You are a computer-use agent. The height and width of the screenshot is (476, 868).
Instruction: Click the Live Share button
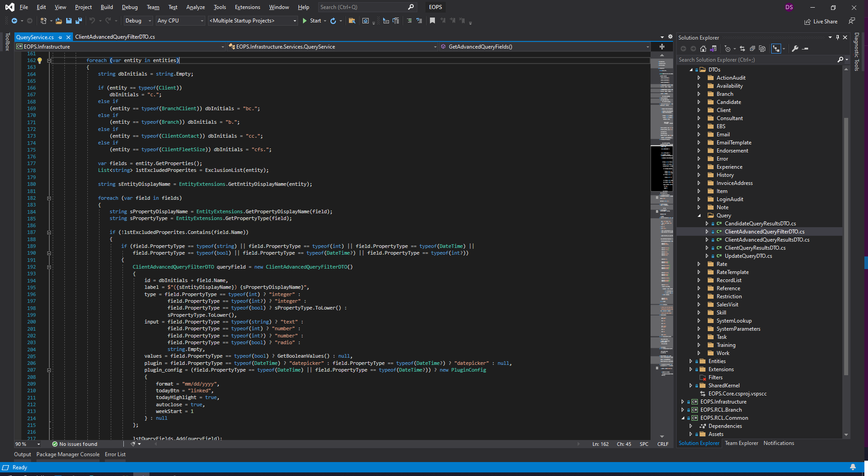tap(821, 22)
